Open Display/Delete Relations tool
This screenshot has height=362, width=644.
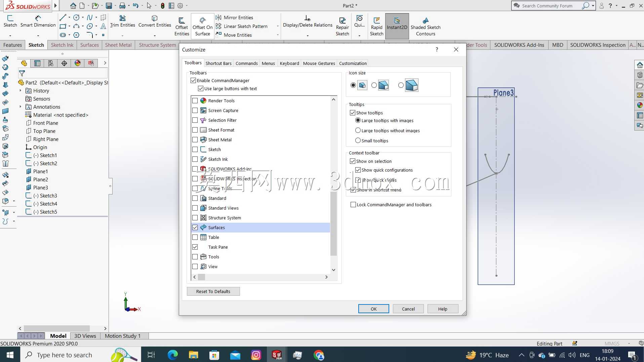[308, 21]
